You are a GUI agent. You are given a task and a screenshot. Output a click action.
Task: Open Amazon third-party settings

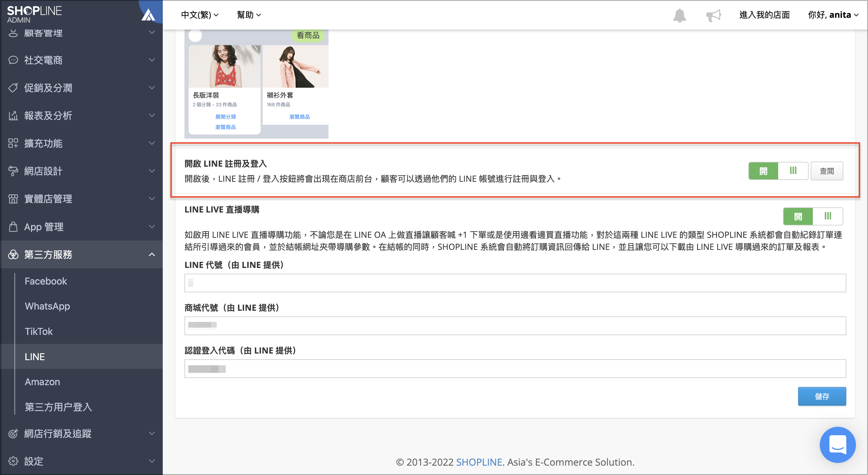point(42,382)
